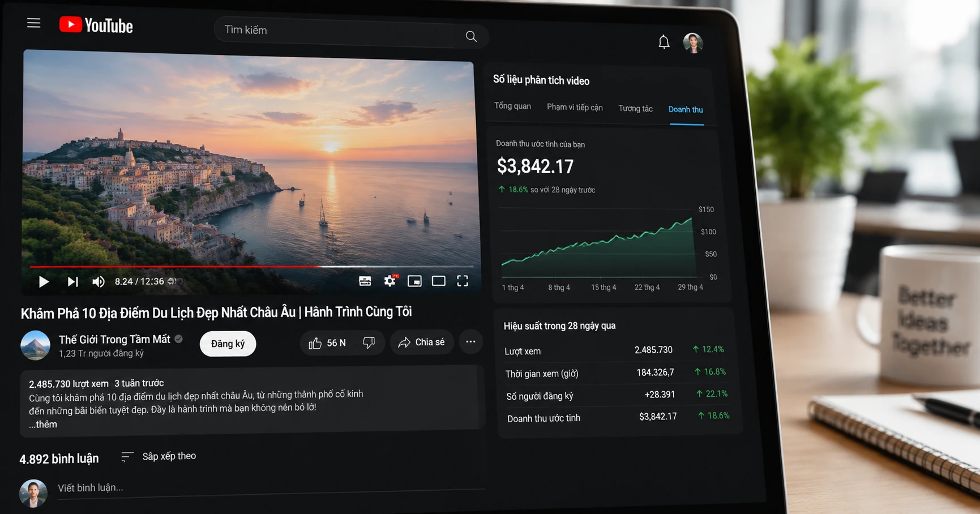Viewport: 980px width, 514px height.
Task: Open the more actions ellipsis menu
Action: 470,342
